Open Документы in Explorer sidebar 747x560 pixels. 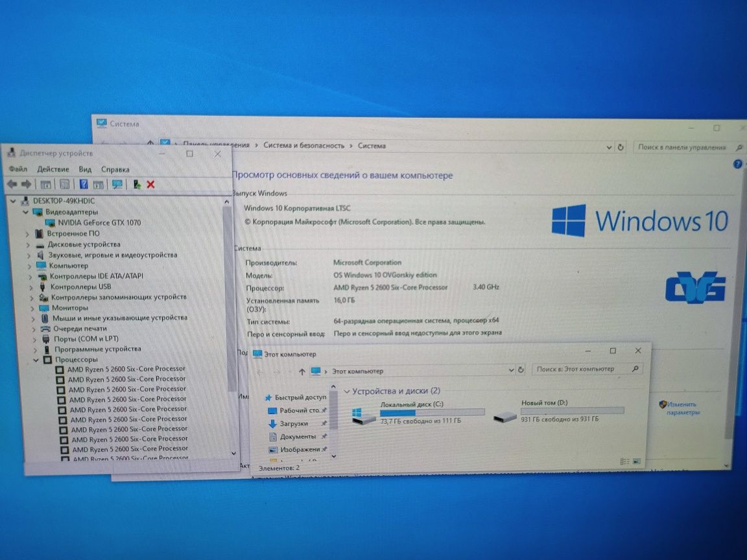coord(298,437)
